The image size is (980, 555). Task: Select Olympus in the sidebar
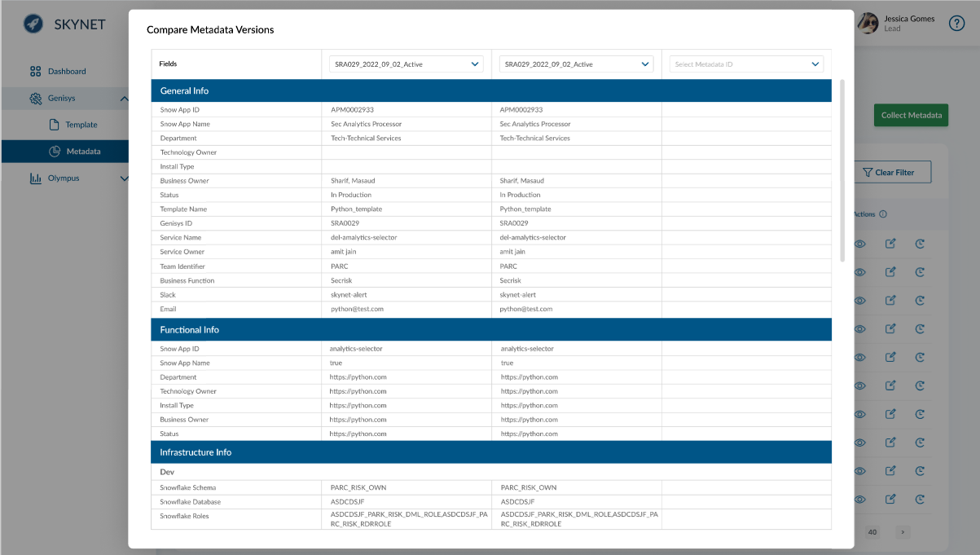64,178
